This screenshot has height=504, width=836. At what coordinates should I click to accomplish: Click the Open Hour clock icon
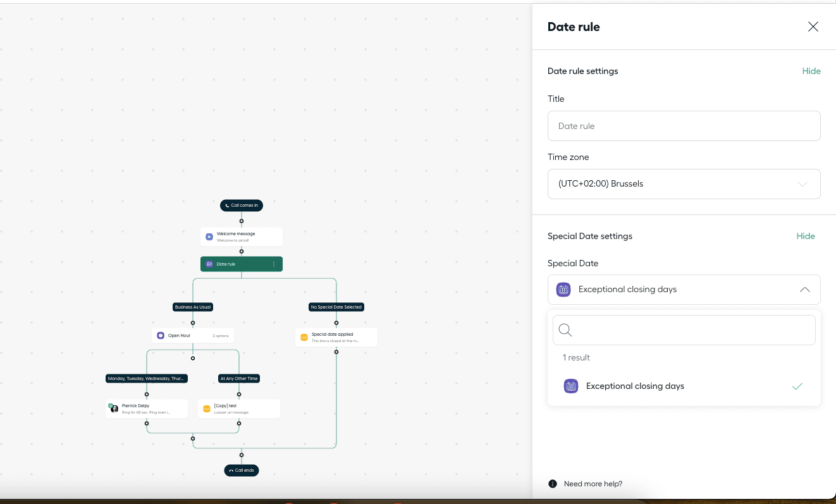(161, 335)
